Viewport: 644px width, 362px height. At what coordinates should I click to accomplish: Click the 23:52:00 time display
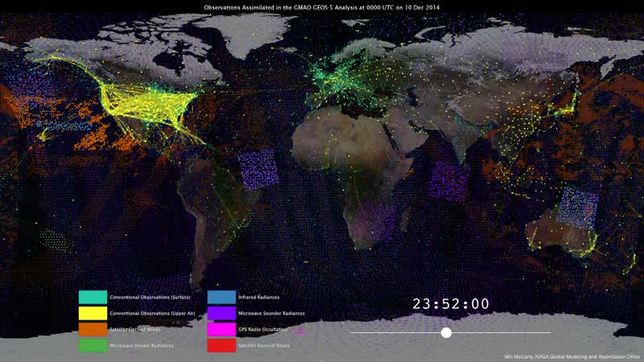(451, 304)
